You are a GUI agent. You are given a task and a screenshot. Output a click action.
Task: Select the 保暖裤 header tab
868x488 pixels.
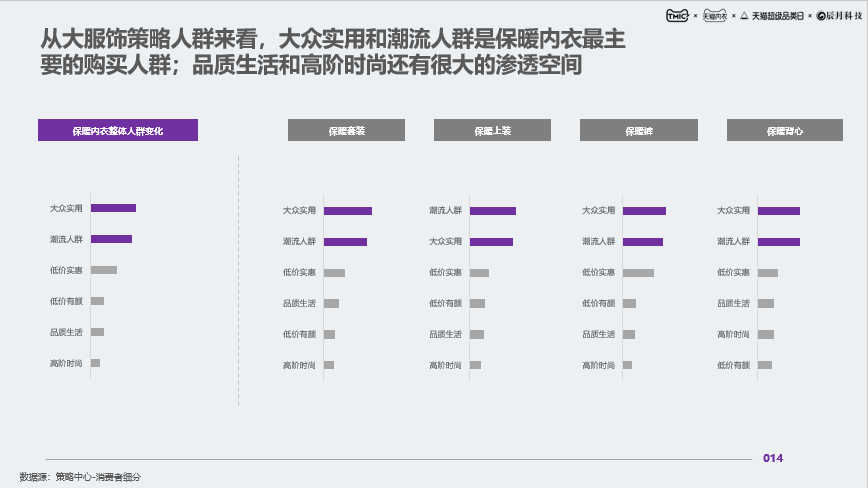(639, 130)
